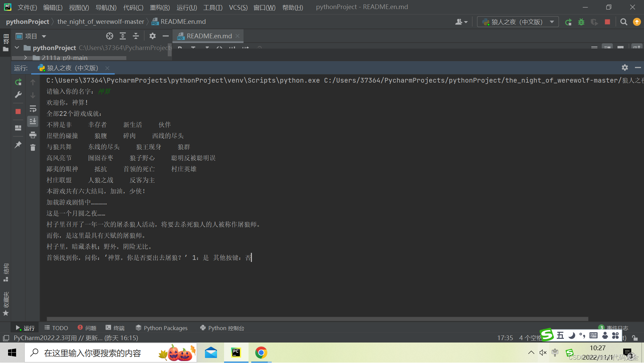Pin the run tab
Viewport: 644px width, 364px height.
click(18, 145)
